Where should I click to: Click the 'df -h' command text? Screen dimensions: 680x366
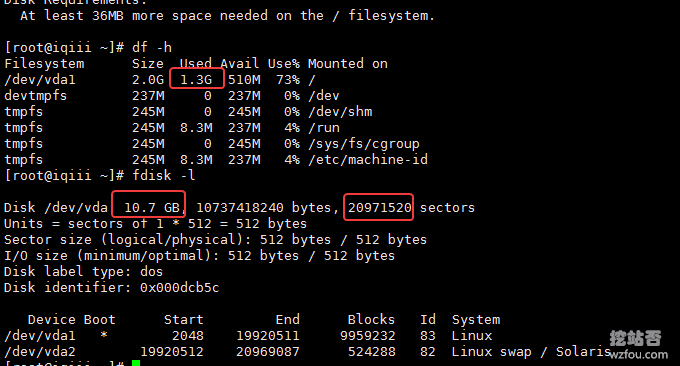click(152, 47)
